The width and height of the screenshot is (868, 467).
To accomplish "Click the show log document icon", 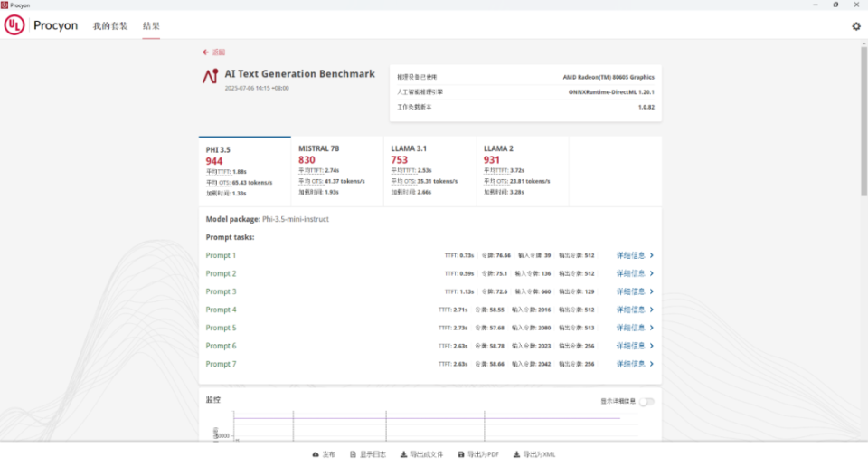I will [353, 454].
